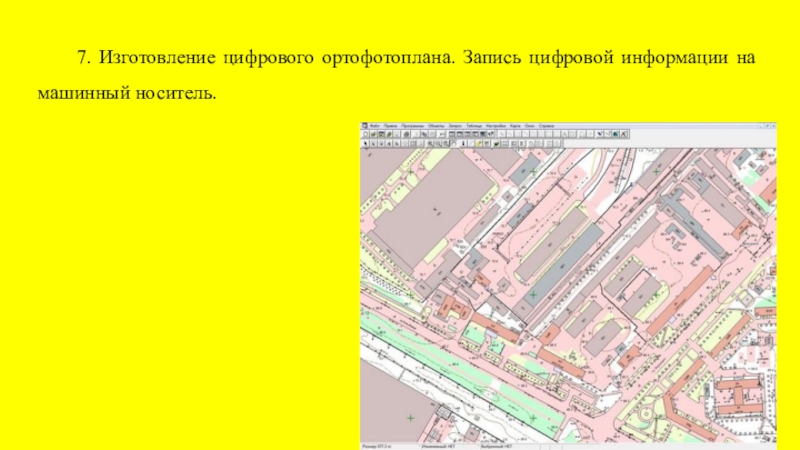Click the application icon in title bar
This screenshot has height=450, width=800.
pos(365,126)
